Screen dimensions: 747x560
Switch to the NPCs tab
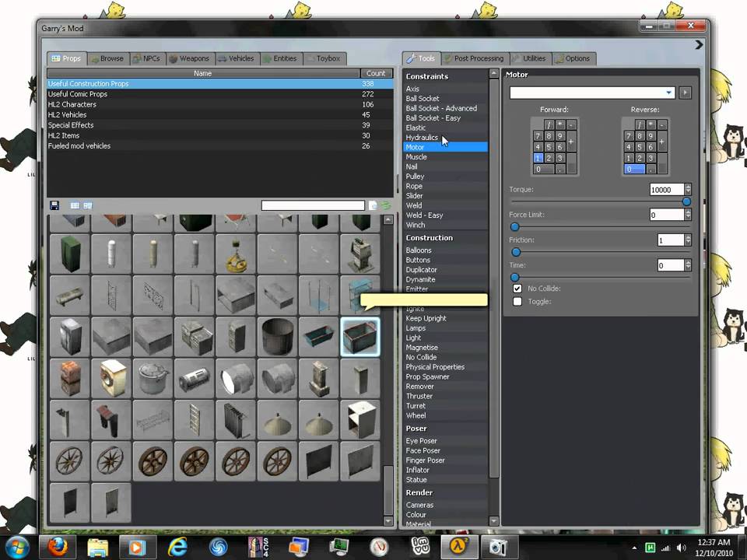(x=147, y=58)
